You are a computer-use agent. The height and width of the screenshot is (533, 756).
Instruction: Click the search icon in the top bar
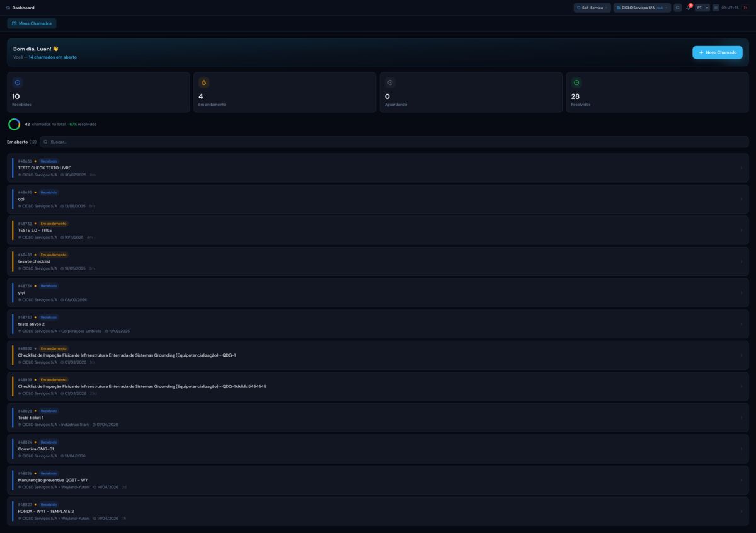click(x=678, y=8)
